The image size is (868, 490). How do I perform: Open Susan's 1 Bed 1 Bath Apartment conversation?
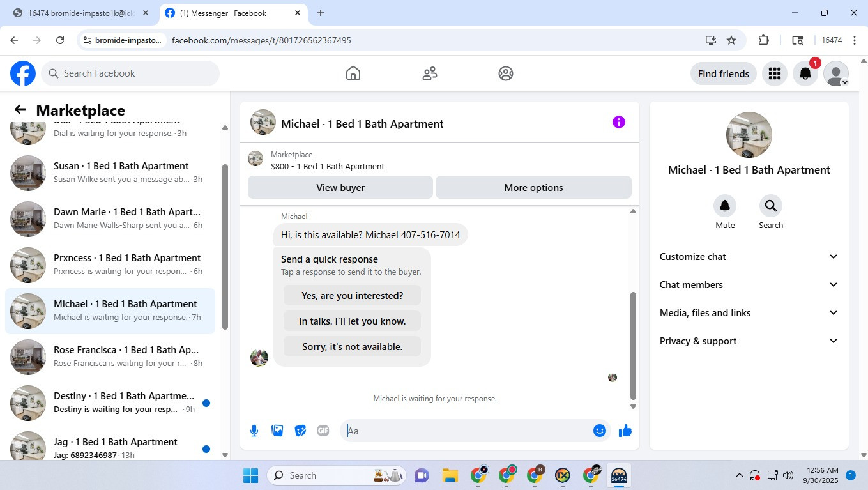click(110, 173)
